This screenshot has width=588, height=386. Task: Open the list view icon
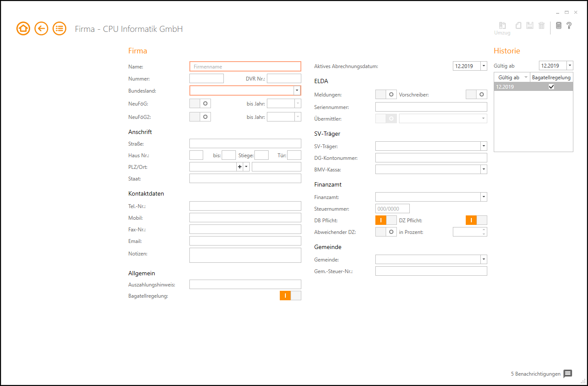point(59,29)
